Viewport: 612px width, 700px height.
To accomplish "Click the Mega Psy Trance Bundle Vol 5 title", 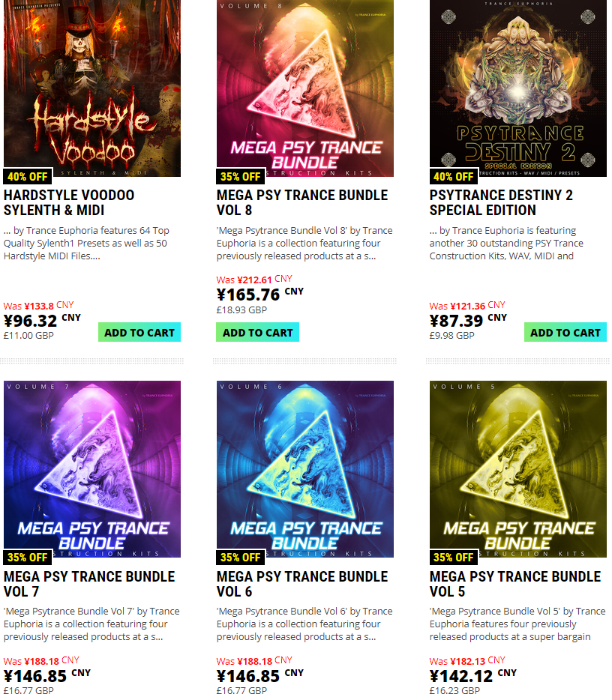I will [515, 584].
